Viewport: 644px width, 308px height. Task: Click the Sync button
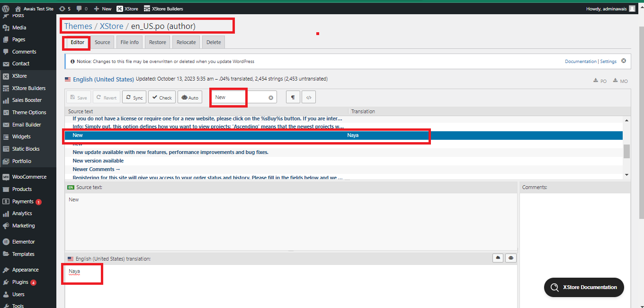(x=134, y=97)
